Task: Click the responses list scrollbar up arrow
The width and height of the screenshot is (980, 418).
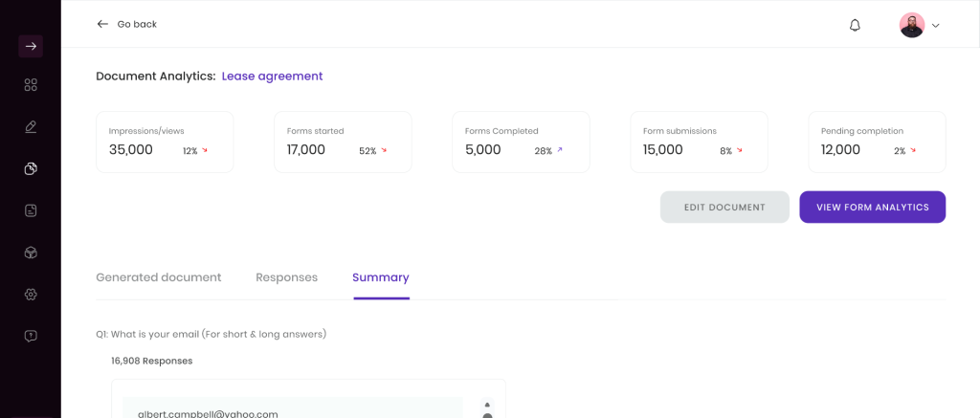Action: 487,405
